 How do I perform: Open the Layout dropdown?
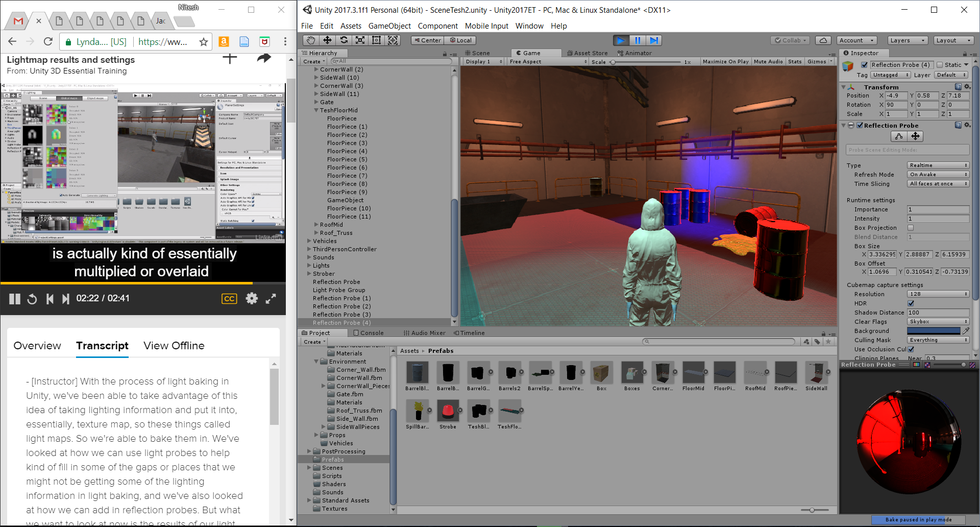pyautogui.click(x=954, y=40)
